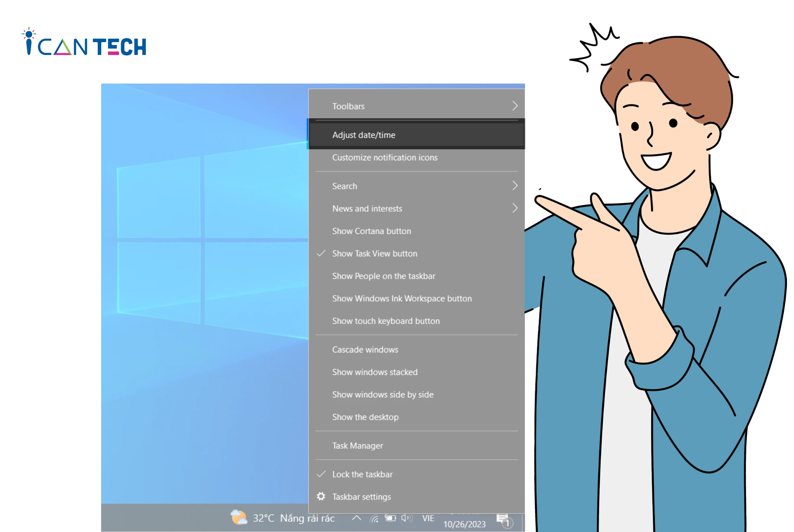Open News and interests entry

417,208
